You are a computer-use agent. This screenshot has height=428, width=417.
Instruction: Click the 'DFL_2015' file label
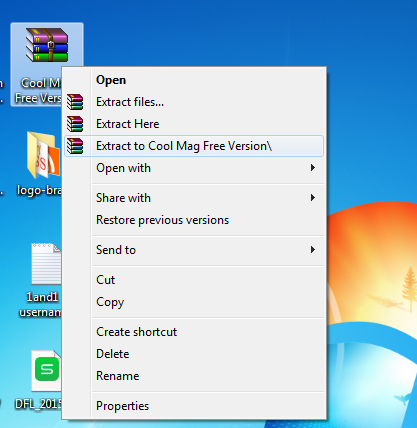pyautogui.click(x=38, y=404)
